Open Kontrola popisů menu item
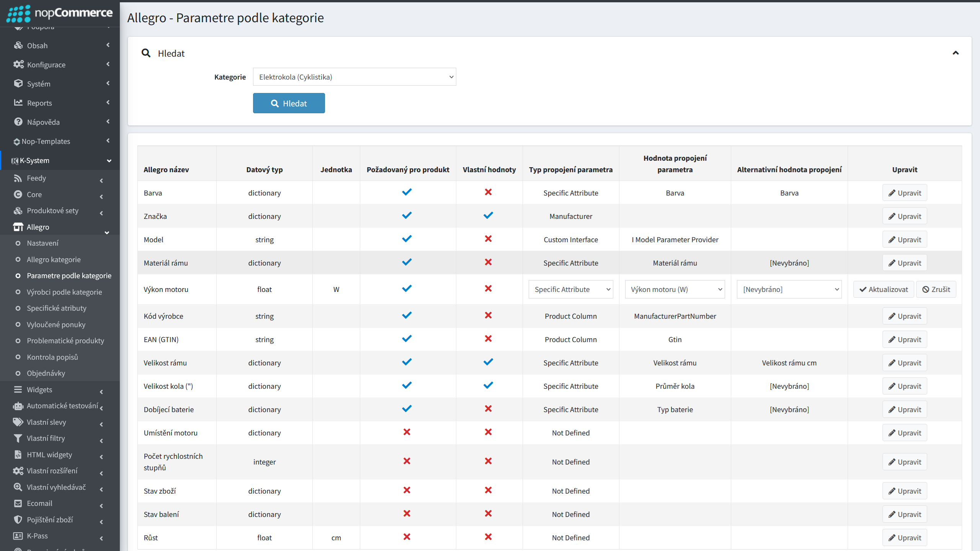This screenshot has height=551, width=980. (x=52, y=357)
